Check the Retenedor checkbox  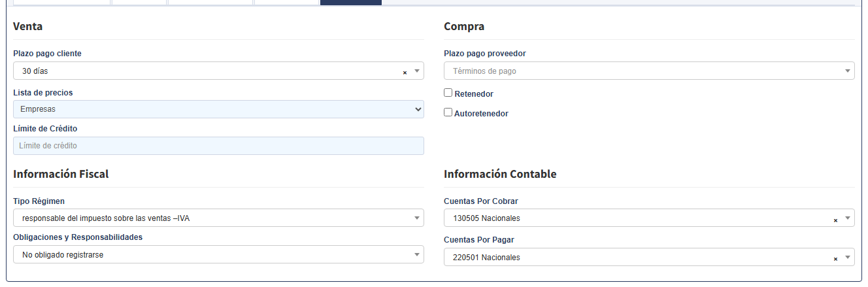(448, 93)
